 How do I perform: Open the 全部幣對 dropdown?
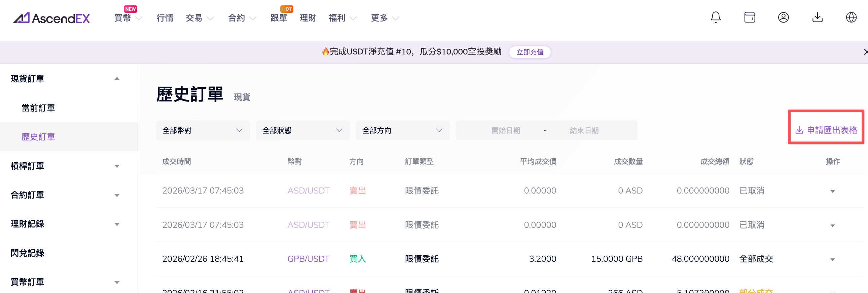coord(203,130)
